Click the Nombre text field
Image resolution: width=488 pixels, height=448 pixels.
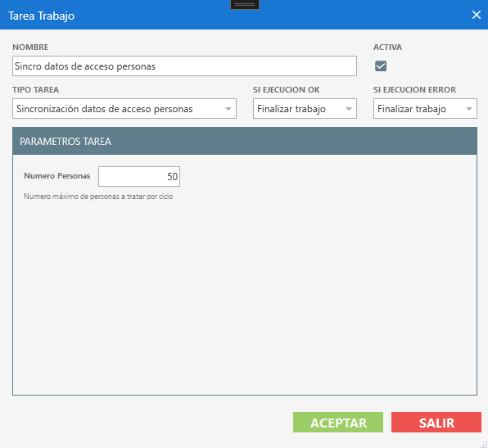184,66
